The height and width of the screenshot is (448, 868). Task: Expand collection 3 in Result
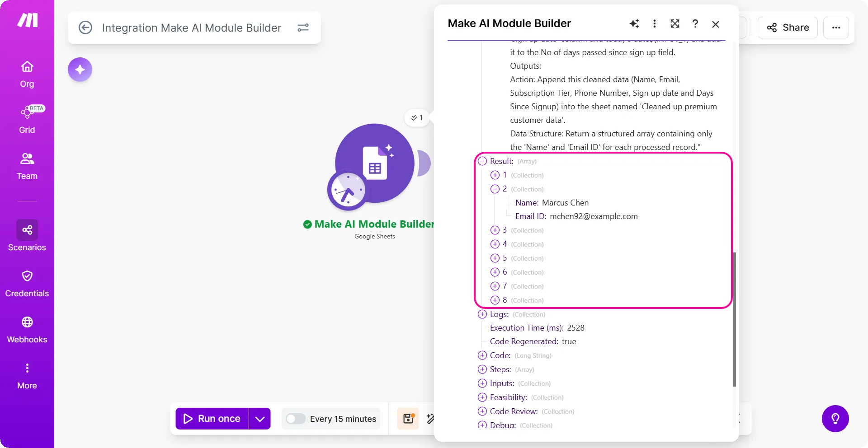tap(495, 230)
